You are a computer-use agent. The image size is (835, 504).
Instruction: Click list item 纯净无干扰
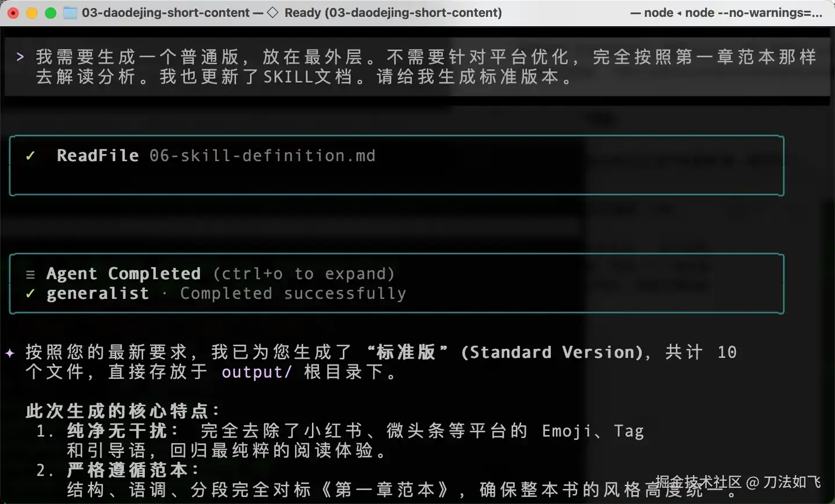coord(123,431)
